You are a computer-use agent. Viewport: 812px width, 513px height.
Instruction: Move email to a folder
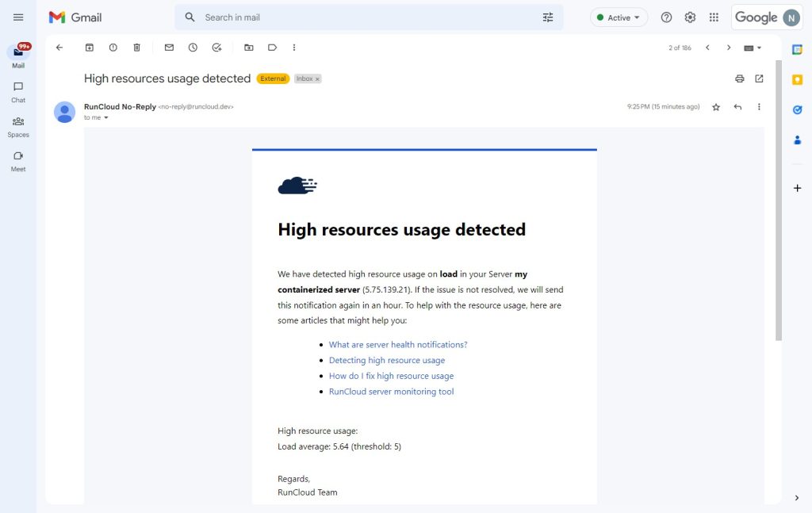coord(248,48)
